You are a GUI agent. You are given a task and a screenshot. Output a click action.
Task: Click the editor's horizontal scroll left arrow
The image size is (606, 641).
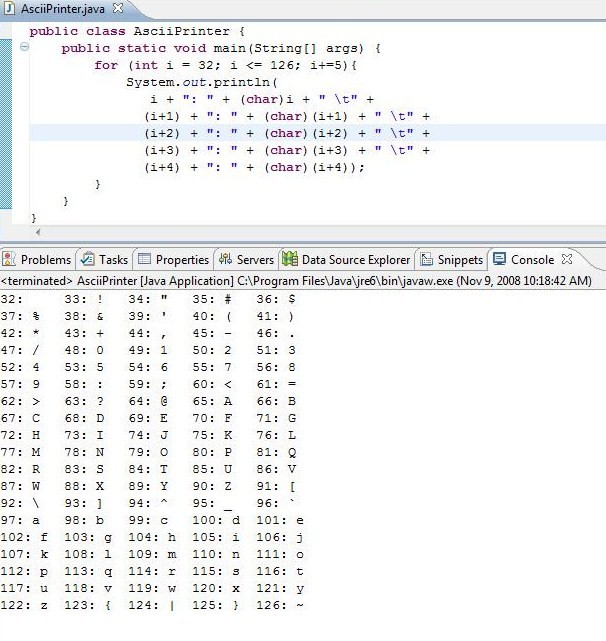tap(39, 231)
